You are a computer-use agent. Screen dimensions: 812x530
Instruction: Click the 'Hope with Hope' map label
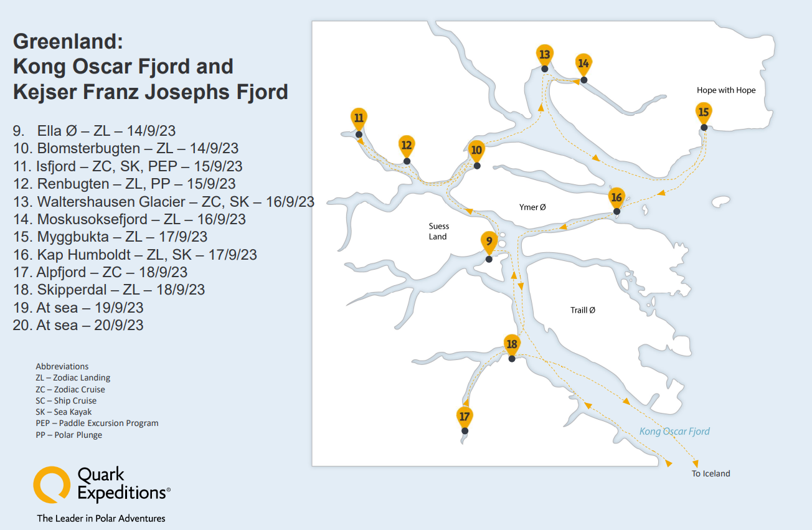point(726,90)
